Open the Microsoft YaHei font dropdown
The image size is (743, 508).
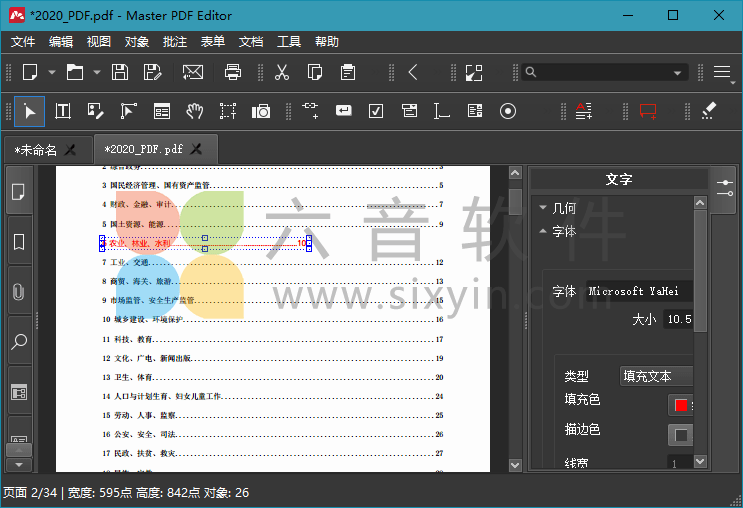click(x=639, y=291)
